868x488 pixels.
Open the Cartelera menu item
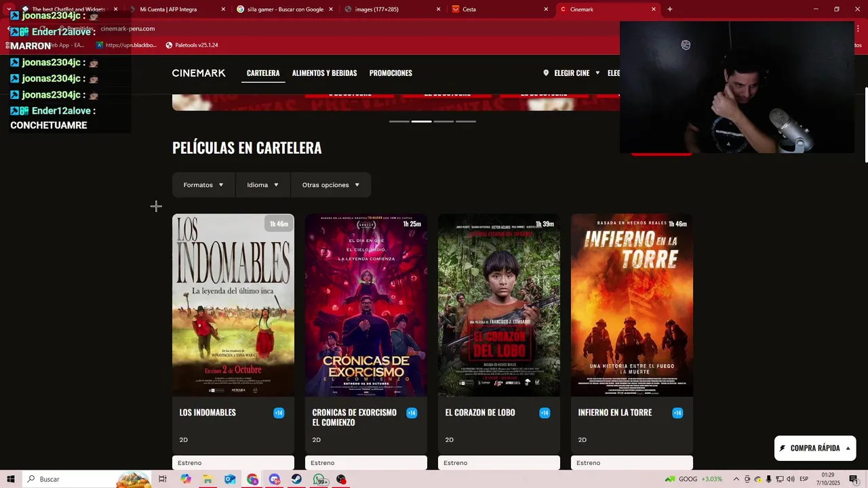(263, 73)
